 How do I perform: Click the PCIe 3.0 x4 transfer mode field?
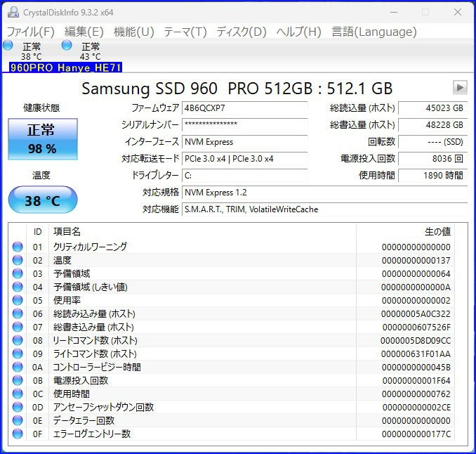(x=245, y=159)
